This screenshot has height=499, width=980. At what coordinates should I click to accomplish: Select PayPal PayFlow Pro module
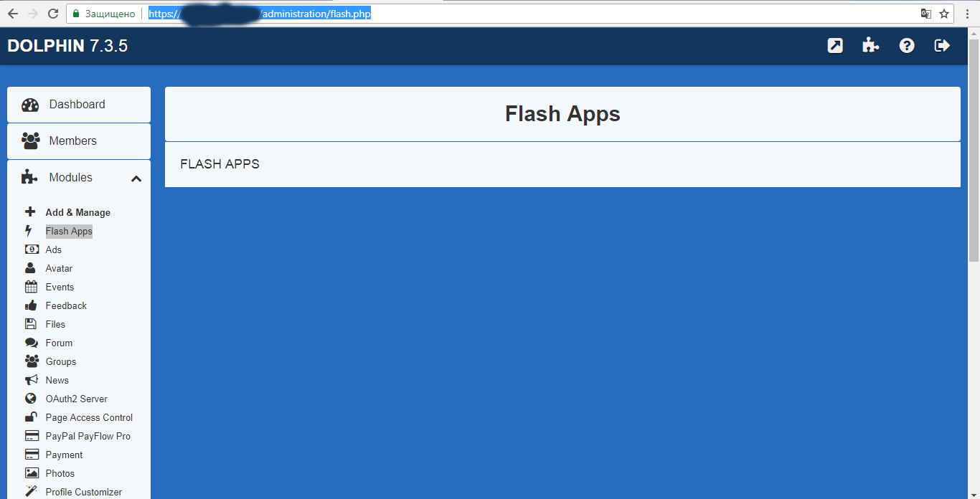click(x=88, y=437)
